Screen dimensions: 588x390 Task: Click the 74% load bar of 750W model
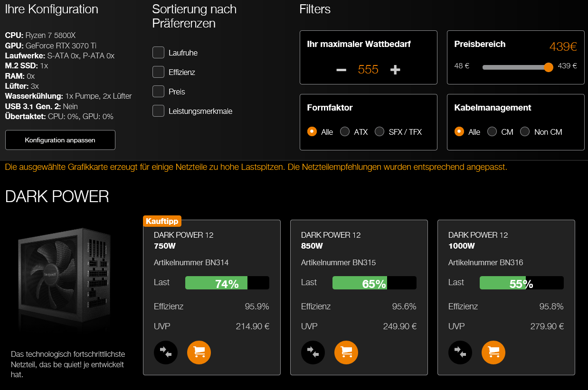pyautogui.click(x=227, y=283)
